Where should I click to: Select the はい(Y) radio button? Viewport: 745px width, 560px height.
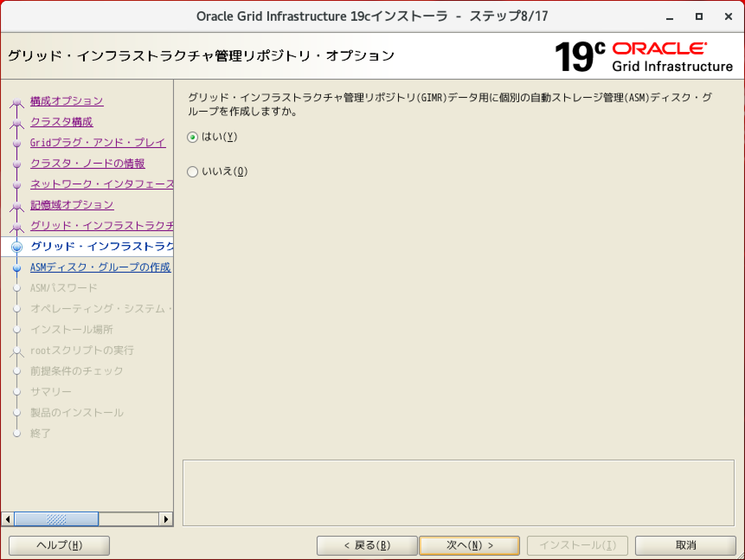tap(193, 138)
